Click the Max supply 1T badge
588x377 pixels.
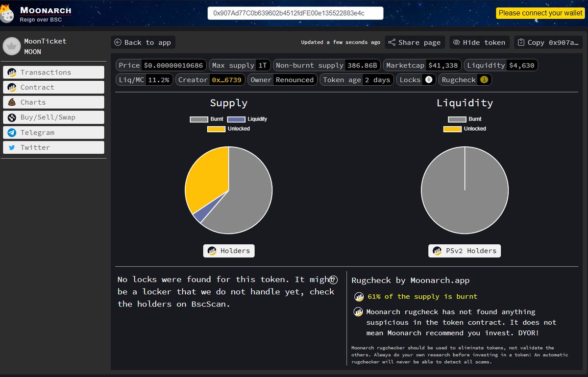pyautogui.click(x=239, y=65)
